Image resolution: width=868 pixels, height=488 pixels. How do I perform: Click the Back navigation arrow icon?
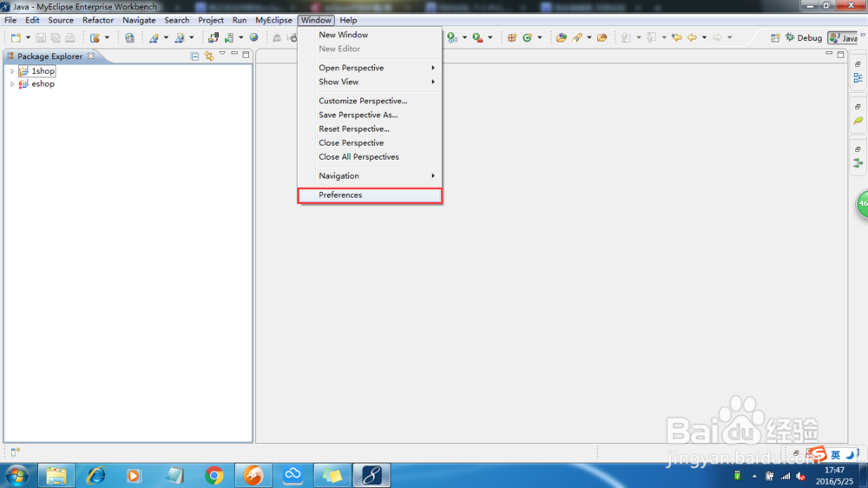(692, 37)
